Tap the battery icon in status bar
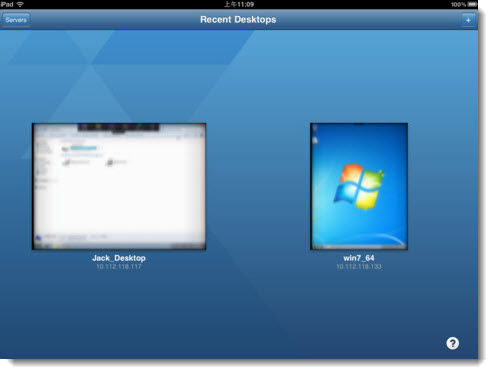Image resolution: width=493 pixels, height=374 pixels. [472, 4]
